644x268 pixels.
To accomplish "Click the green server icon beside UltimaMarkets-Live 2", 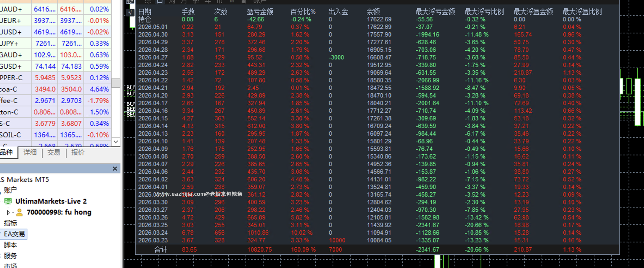I will pyautogui.click(x=8, y=201).
